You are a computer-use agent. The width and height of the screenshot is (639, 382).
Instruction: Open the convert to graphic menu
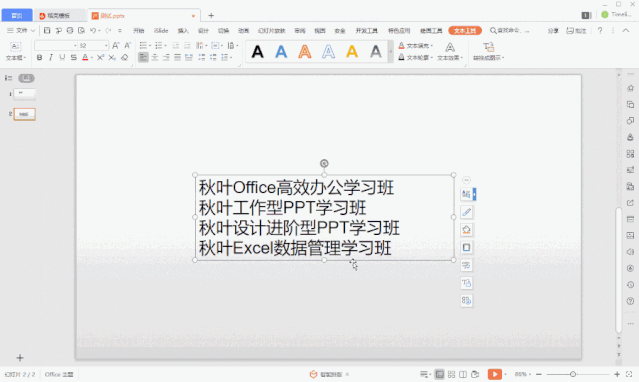489,52
